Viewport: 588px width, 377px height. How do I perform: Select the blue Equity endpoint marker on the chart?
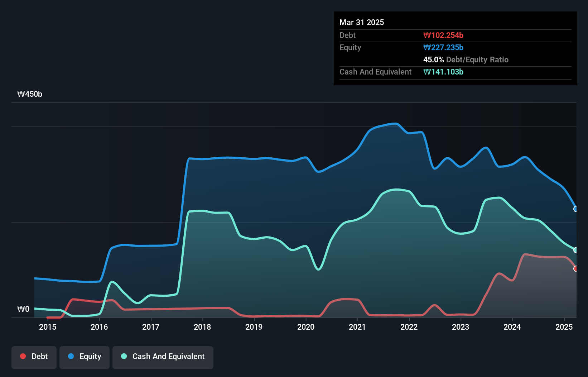576,209
